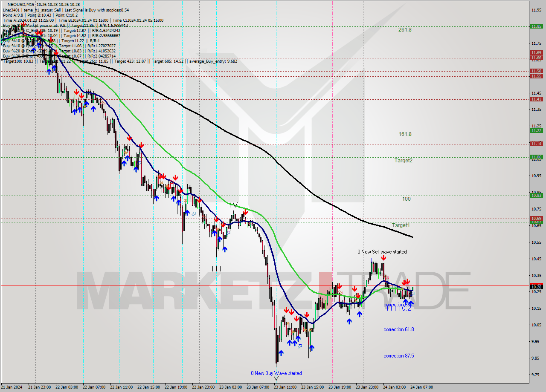Select the 'correction 87.5' label
Image resolution: width=546 pixels, height=392 pixels.
[398, 356]
